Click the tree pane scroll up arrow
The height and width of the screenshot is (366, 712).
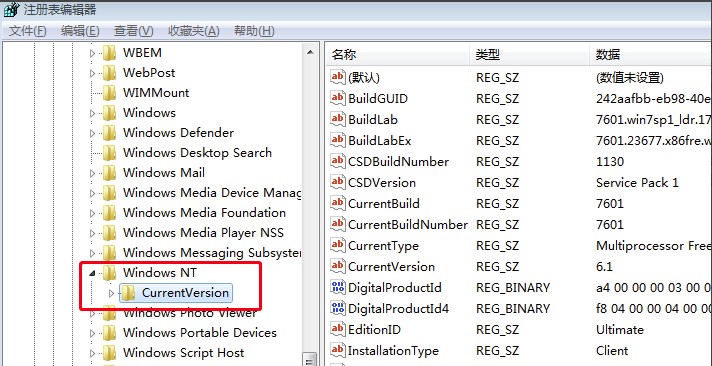point(310,52)
